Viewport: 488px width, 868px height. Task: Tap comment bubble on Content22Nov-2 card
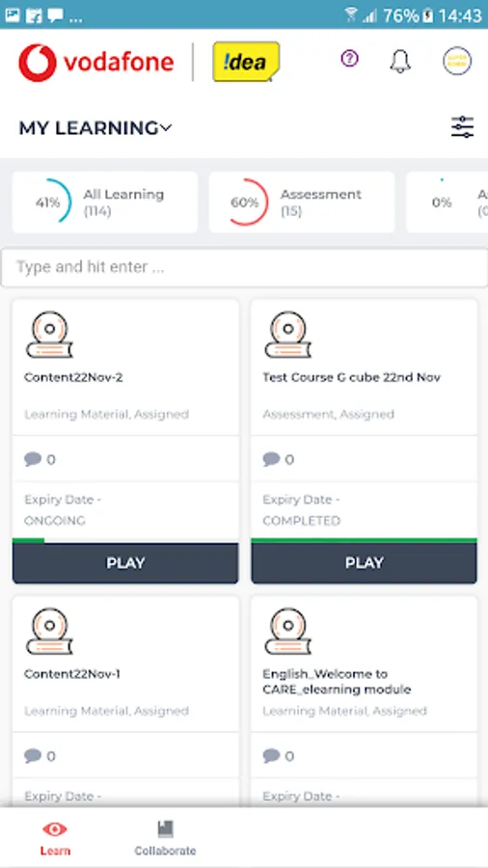tap(33, 459)
